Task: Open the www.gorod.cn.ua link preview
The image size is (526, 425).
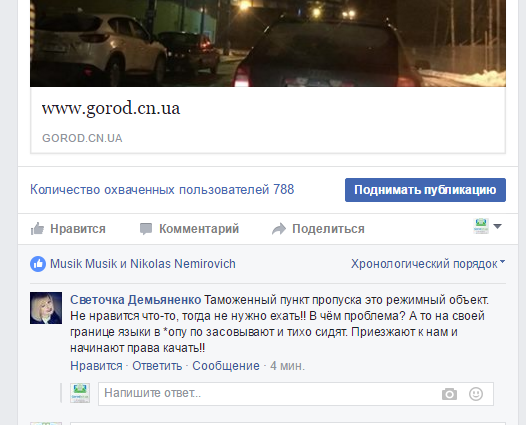Action: [x=268, y=120]
